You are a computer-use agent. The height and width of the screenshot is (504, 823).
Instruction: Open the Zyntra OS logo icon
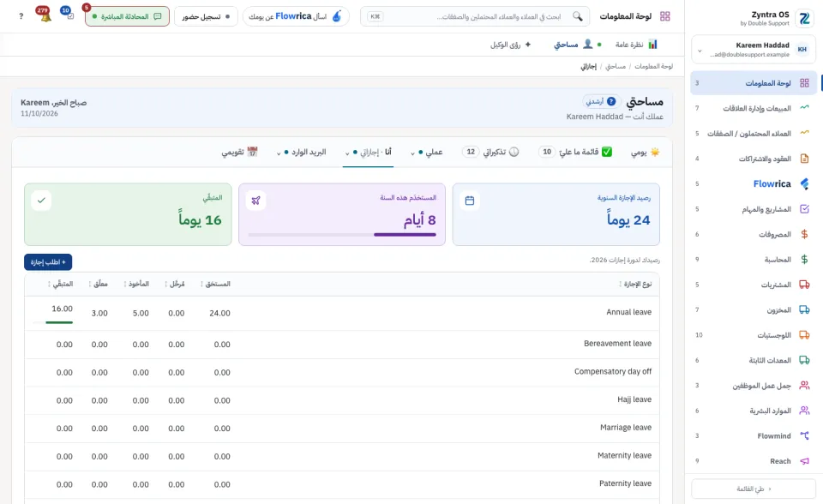pos(804,18)
